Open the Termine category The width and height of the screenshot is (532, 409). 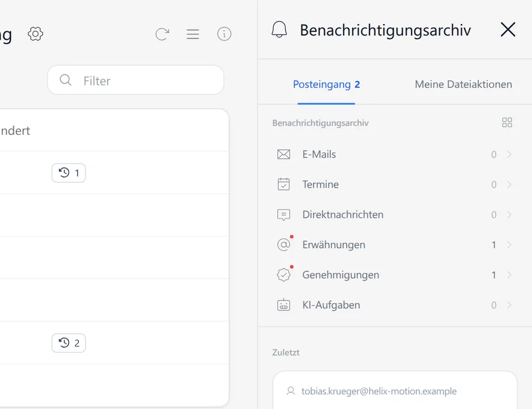click(x=395, y=185)
